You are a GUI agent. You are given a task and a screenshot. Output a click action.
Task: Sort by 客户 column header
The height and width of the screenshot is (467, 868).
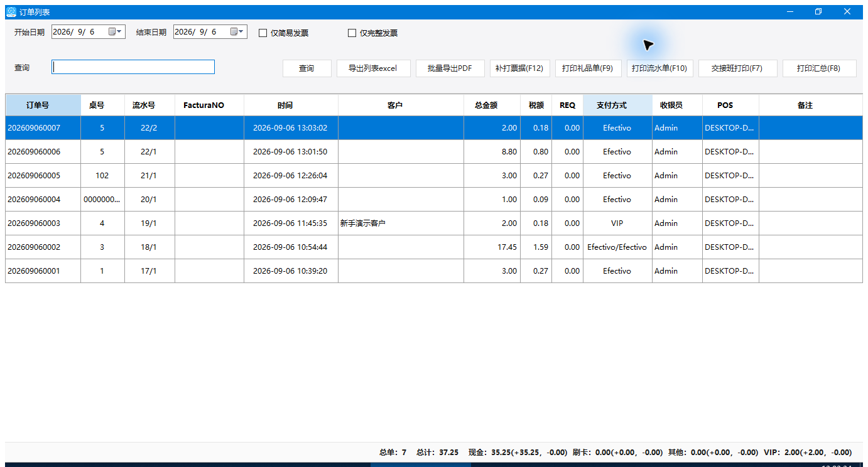[401, 105]
